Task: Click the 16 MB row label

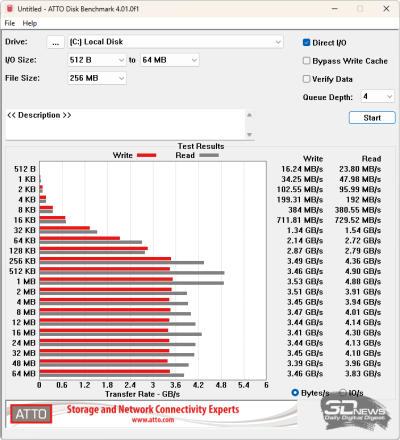Action: pyautogui.click(x=24, y=333)
